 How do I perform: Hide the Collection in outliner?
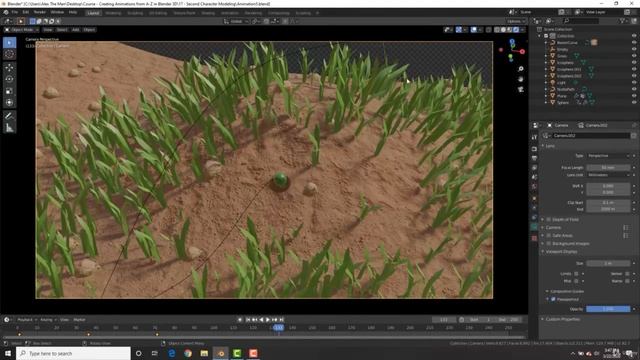click(x=634, y=36)
